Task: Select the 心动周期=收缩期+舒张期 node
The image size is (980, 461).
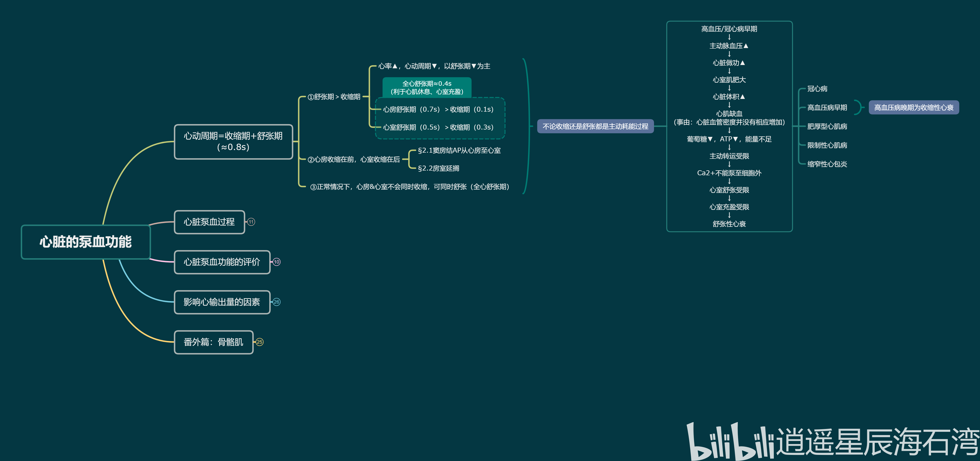Action: 233,142
